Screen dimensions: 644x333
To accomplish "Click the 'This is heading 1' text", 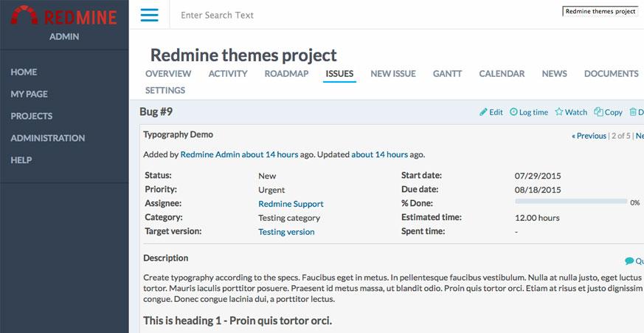I will 238,320.
